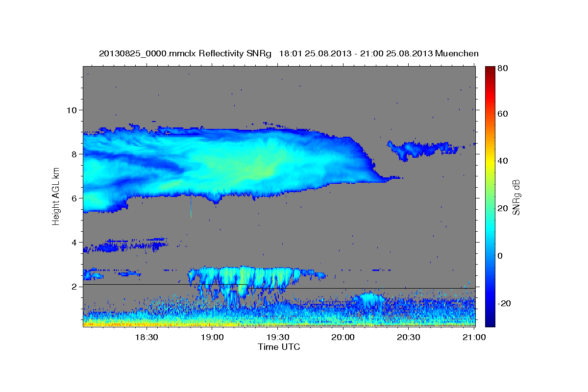
Task: Click the colorbar value -20
Action: 504,303
